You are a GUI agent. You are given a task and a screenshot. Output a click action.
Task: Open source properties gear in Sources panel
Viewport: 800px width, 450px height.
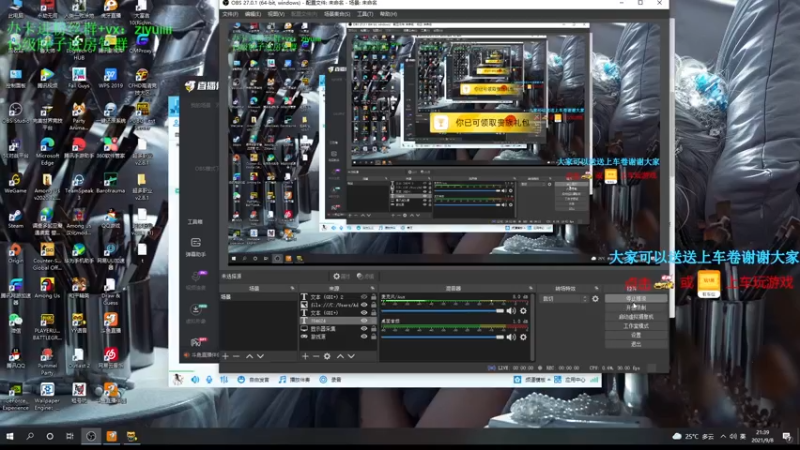[x=326, y=356]
